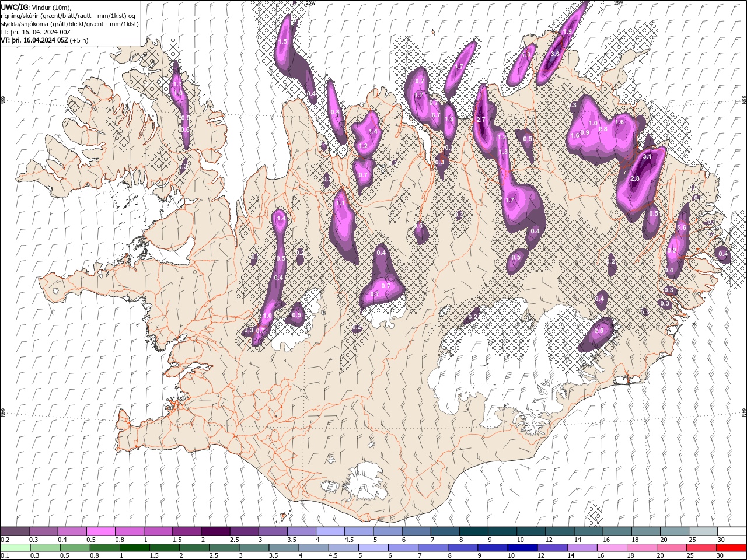The height and width of the screenshot is (560, 747).
Task: Select the darkest green 1 swatch, lower legend row
Action: pos(134,548)
